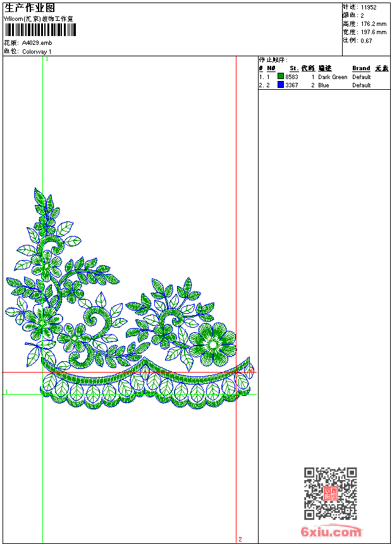Click the Dark Green color swatch

click(281, 77)
